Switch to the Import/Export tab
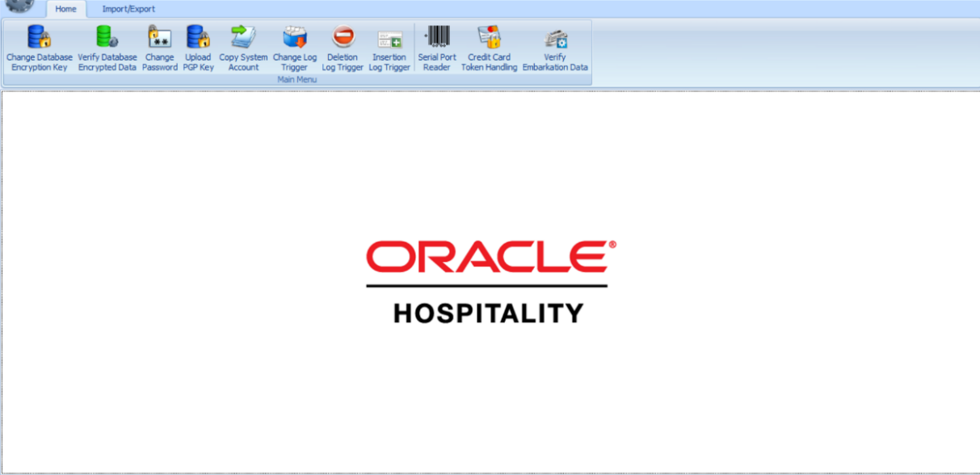Image resolution: width=980 pixels, height=475 pixels. (126, 8)
